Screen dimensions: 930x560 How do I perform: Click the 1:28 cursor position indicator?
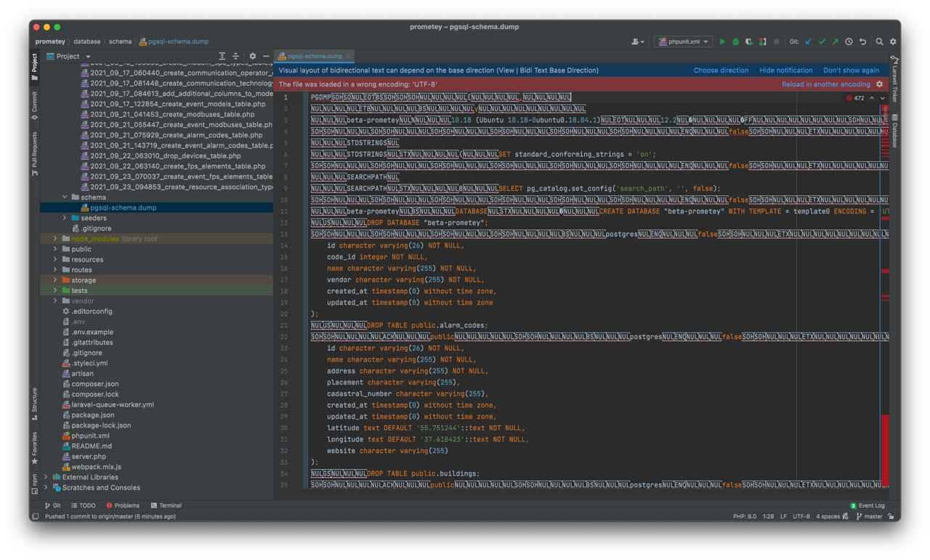point(767,516)
